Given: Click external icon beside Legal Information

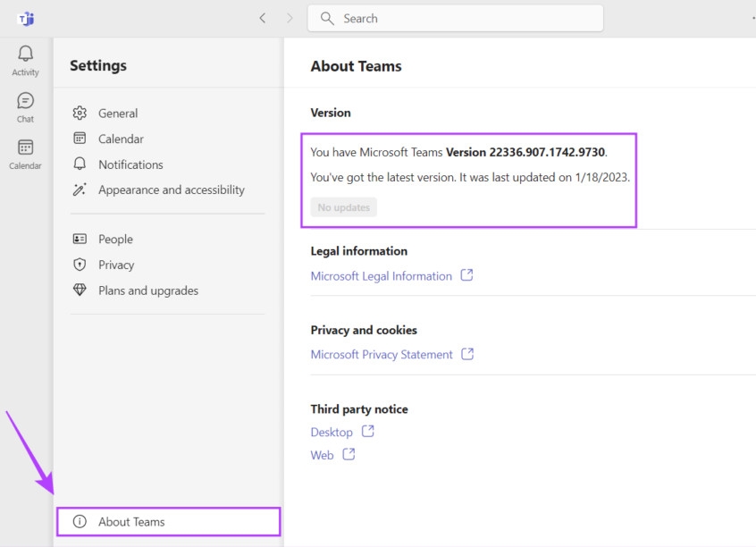Looking at the screenshot, I should coord(466,275).
